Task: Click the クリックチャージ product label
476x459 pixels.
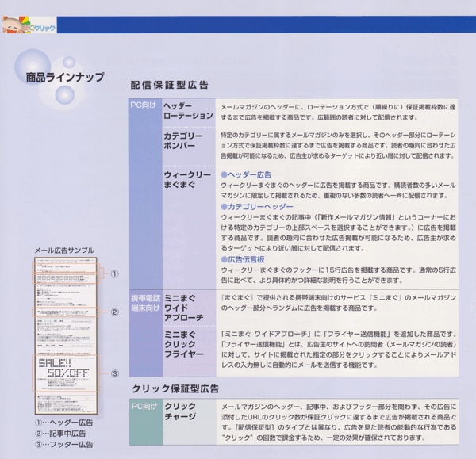Action: coord(180,411)
